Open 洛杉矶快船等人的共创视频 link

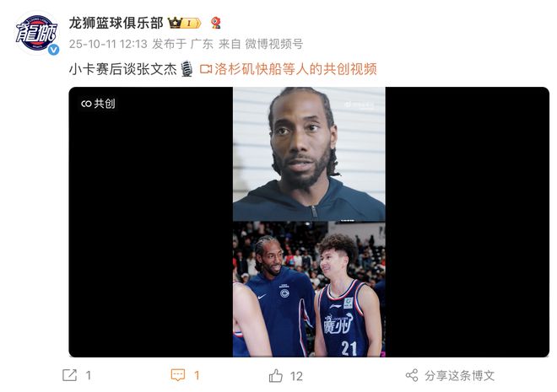[295, 69]
